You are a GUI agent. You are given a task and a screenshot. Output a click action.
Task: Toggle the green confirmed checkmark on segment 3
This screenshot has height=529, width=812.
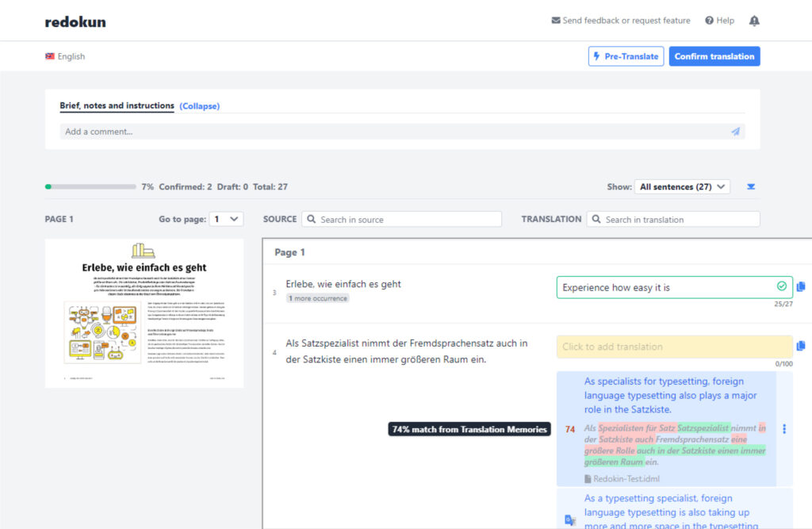[782, 286]
